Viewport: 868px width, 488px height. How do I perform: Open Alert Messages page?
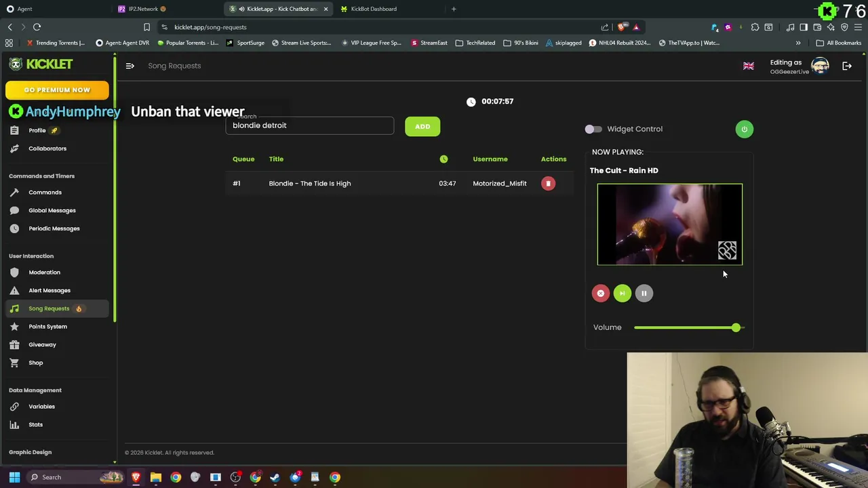[x=50, y=290]
